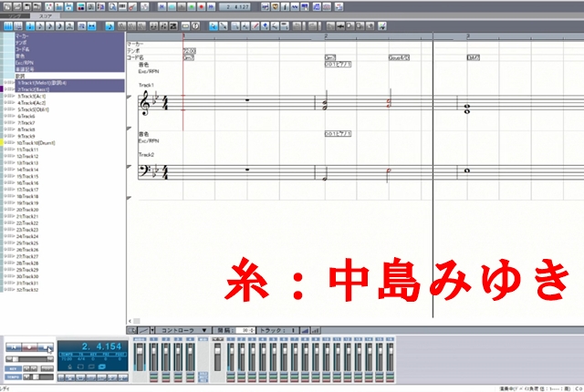
Task: Click the position counter in the top toolbar
Action: (x=237, y=6)
